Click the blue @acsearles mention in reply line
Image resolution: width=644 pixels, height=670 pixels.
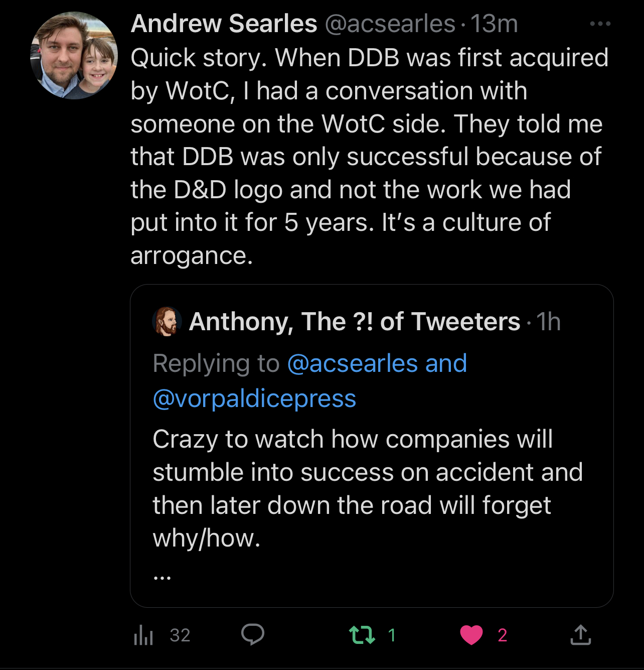pyautogui.click(x=352, y=363)
